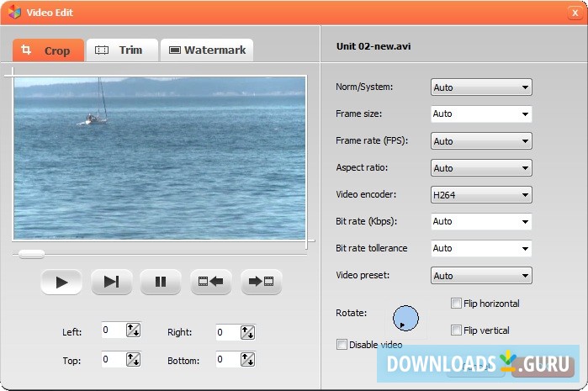Screen dimensions: 588x391
Task: Click the Bottom crop value stepper
Action: [x=247, y=359]
